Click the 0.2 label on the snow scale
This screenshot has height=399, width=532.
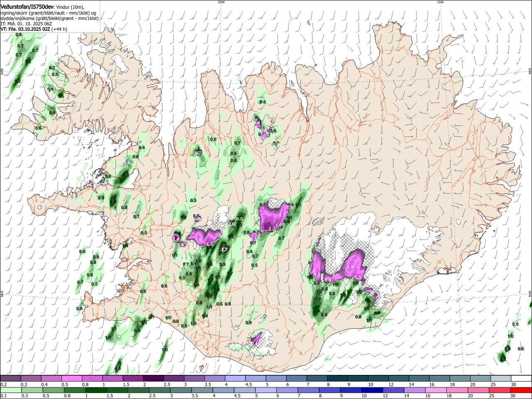tap(3, 384)
